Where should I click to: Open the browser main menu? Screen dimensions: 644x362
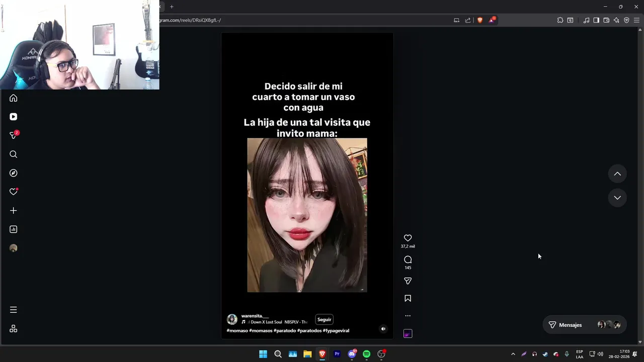[636, 20]
